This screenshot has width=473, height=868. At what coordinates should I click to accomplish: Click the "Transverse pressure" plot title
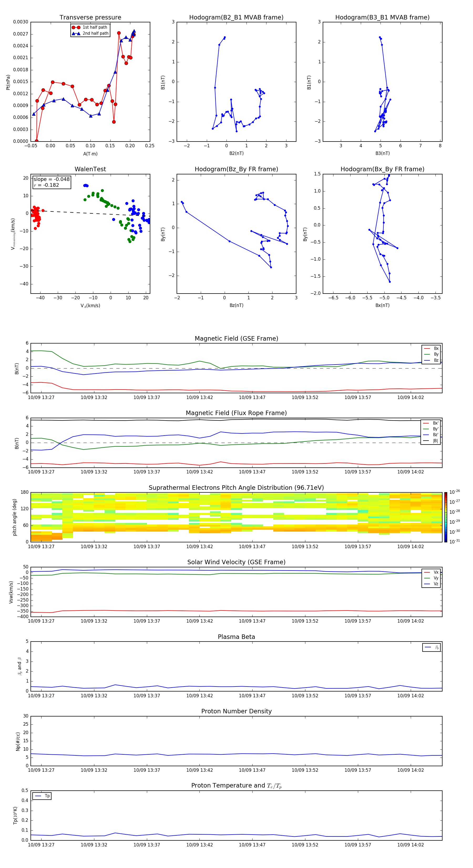pyautogui.click(x=90, y=18)
